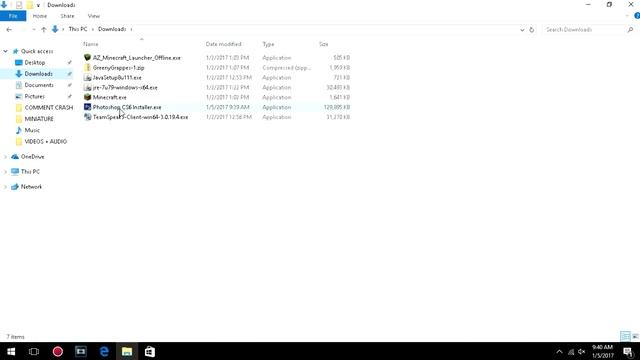Open Microsoft Edge from the taskbar
Screen dimensions: 640x360
point(104,351)
